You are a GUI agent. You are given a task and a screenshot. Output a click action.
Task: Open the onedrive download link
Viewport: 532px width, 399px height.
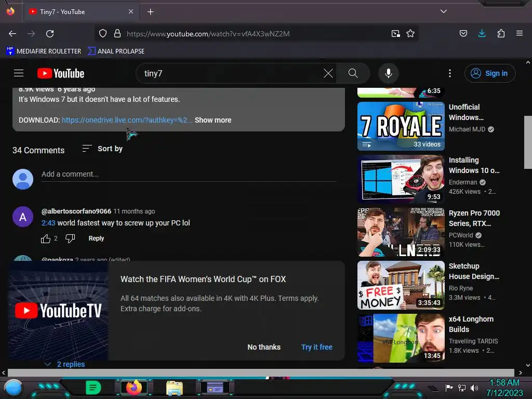(127, 120)
